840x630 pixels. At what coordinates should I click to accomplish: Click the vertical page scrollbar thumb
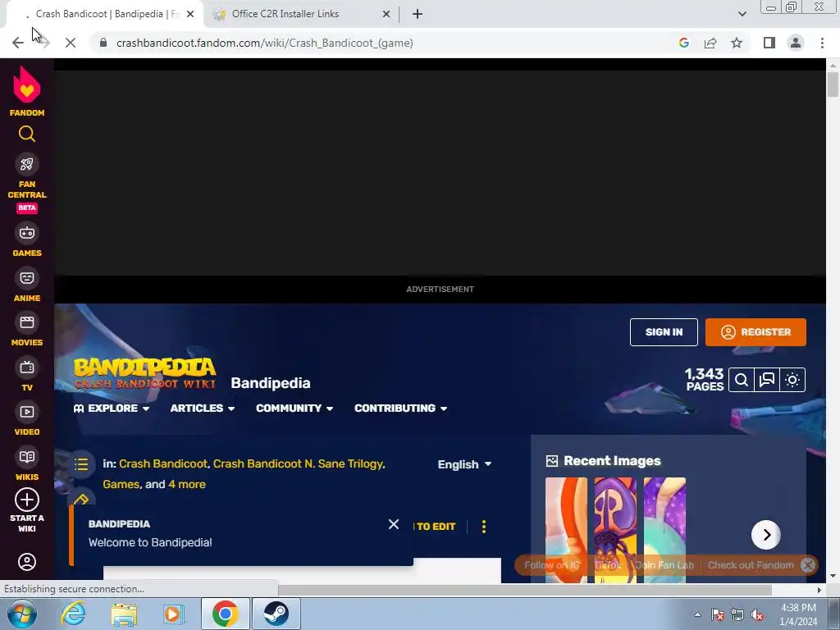tap(833, 84)
